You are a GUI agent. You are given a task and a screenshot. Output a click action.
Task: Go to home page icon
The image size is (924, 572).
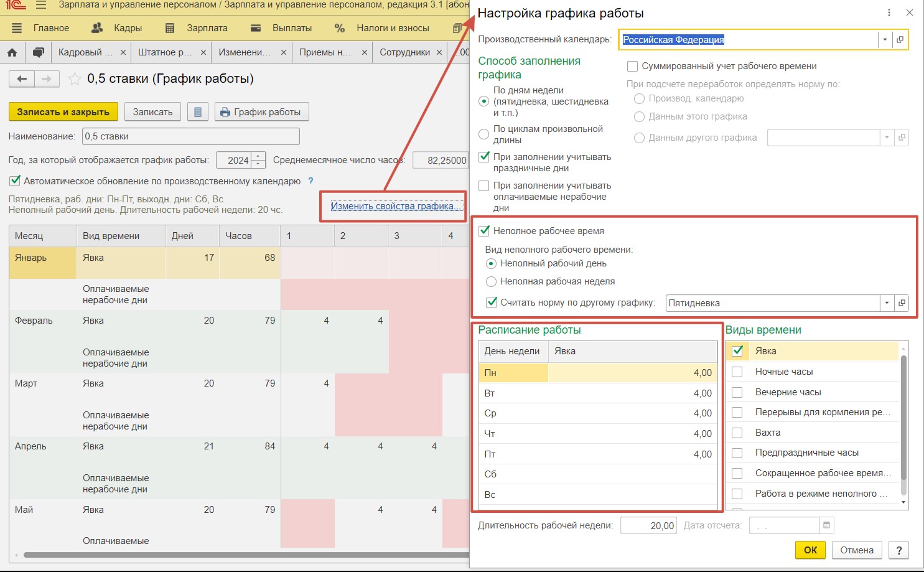coord(12,52)
